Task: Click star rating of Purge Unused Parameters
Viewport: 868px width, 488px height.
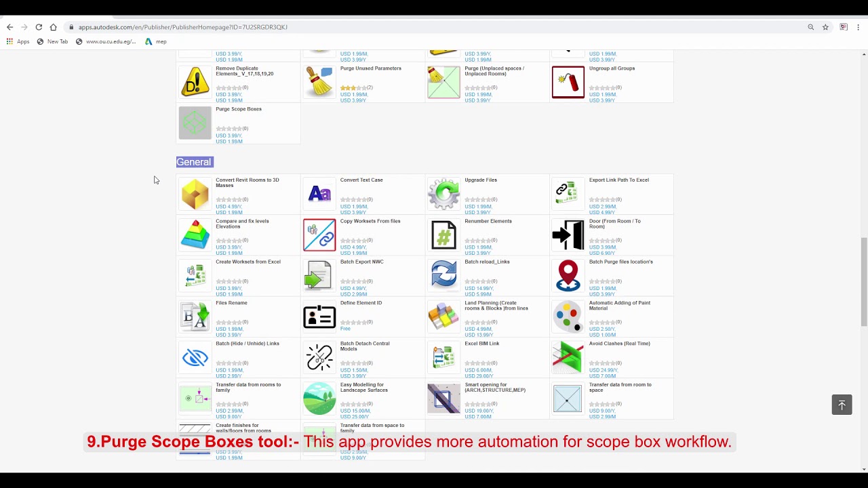Action: point(353,88)
